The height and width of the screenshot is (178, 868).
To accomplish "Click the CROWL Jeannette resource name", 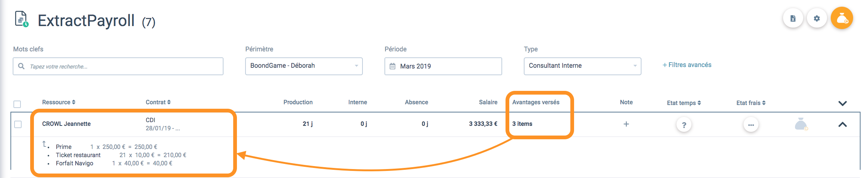I will pyautogui.click(x=66, y=124).
